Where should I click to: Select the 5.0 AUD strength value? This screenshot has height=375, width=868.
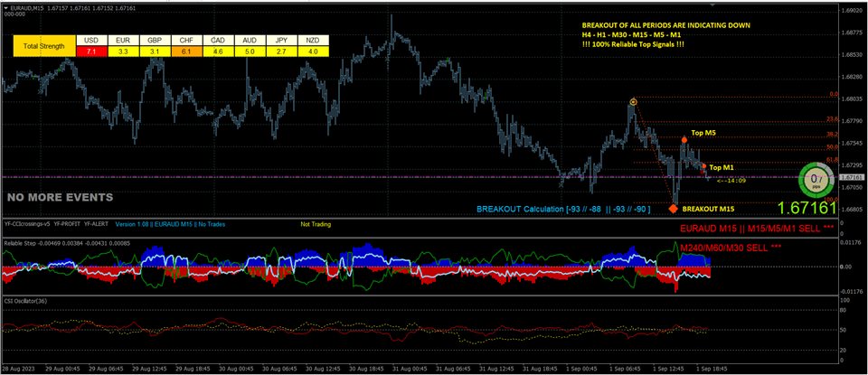click(x=250, y=52)
